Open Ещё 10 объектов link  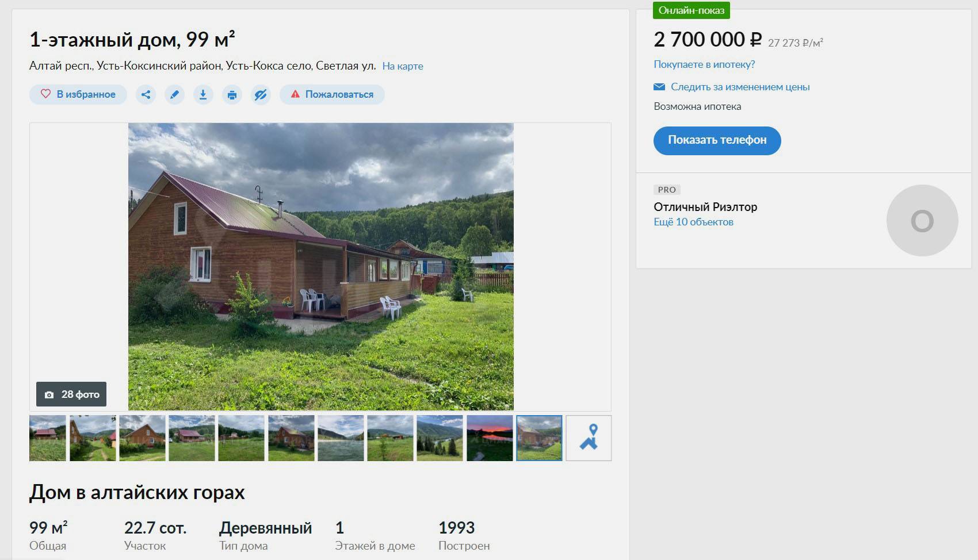693,222
